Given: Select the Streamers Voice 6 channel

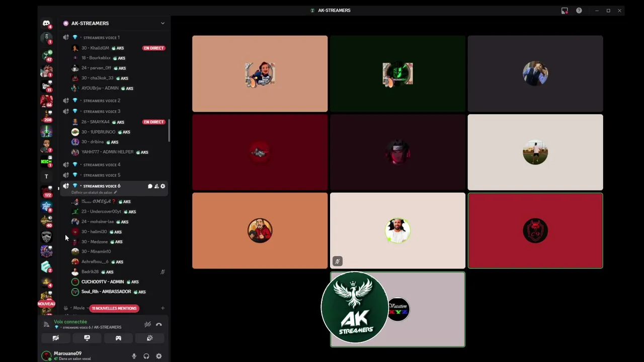Looking at the screenshot, I should [102, 186].
